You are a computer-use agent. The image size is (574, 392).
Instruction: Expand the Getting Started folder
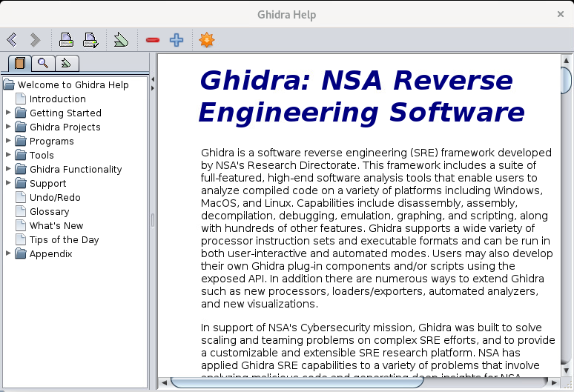(x=8, y=113)
